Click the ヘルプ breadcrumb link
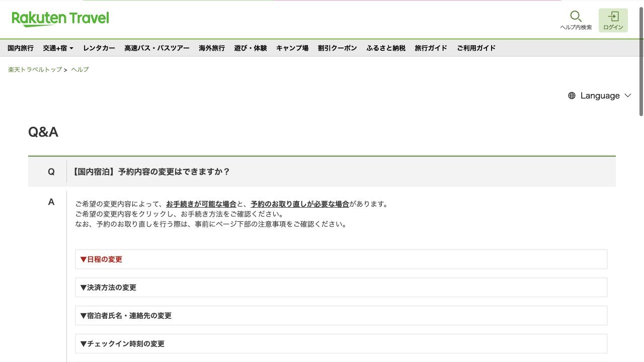 [79, 69]
